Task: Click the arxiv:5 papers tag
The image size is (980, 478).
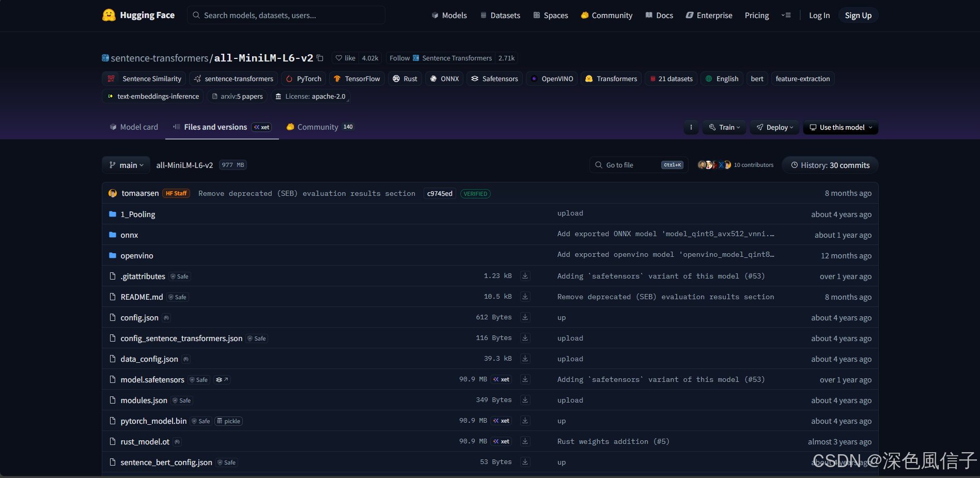Action: pos(238,96)
